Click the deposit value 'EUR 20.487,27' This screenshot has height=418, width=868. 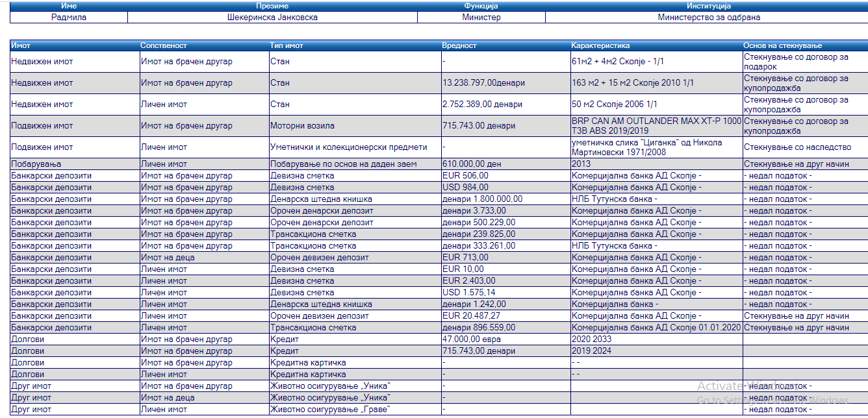(x=471, y=316)
